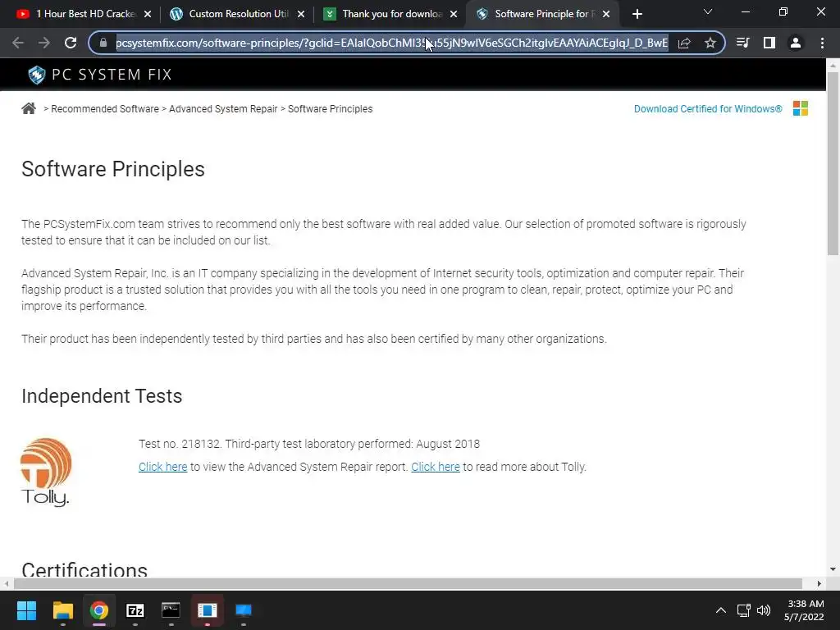The height and width of the screenshot is (630, 840).
Task: Reload the current page
Action: 71,43
